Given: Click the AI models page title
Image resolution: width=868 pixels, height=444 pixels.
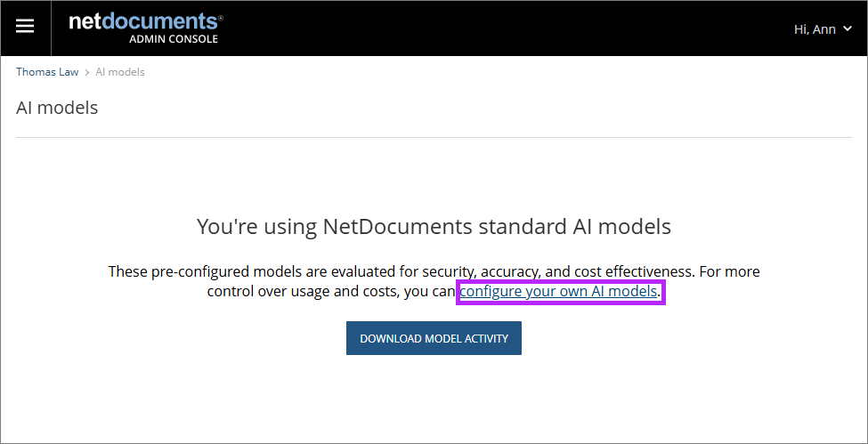Looking at the screenshot, I should coord(57,108).
